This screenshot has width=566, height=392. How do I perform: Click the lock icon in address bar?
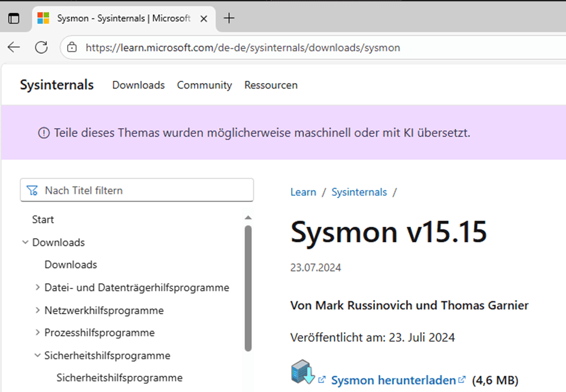pos(72,47)
